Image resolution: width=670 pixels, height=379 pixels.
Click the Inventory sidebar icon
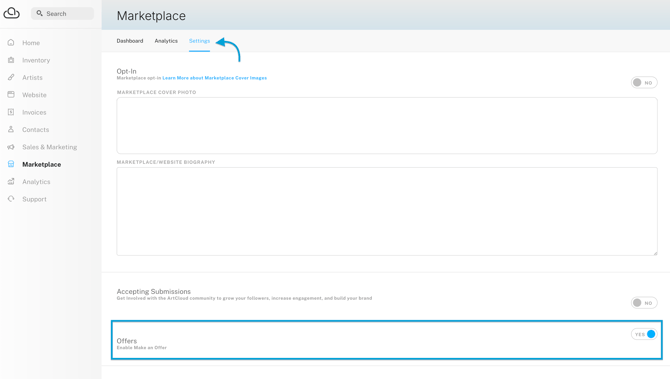11,60
